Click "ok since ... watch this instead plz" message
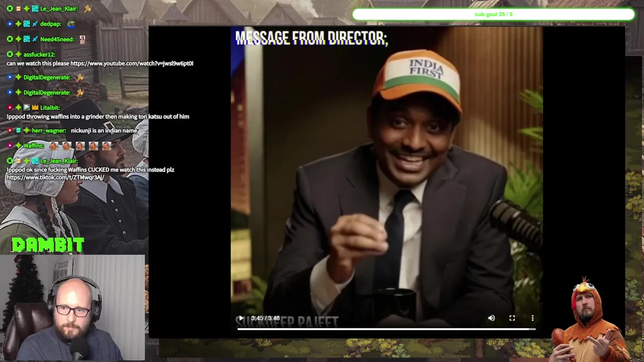This screenshot has height=362, width=644. 91,170
